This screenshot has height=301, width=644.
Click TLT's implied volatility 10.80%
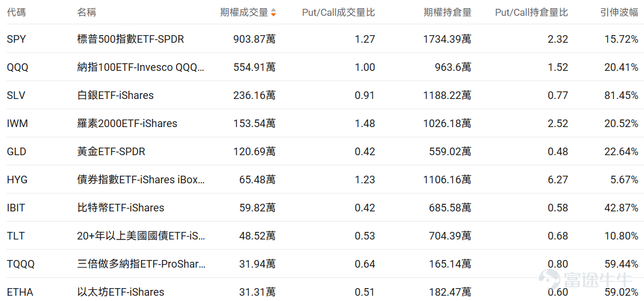621,236
